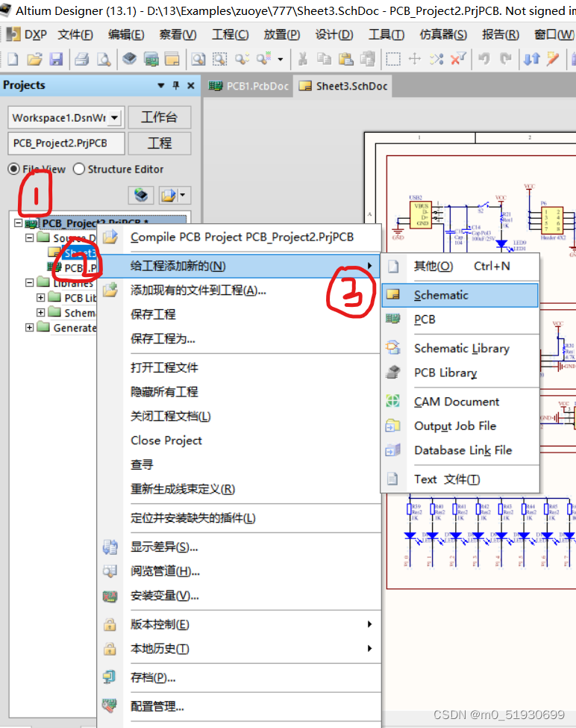Screen dimensions: 576x728
Task: Choose Database Link File in the submenu
Action: click(460, 450)
